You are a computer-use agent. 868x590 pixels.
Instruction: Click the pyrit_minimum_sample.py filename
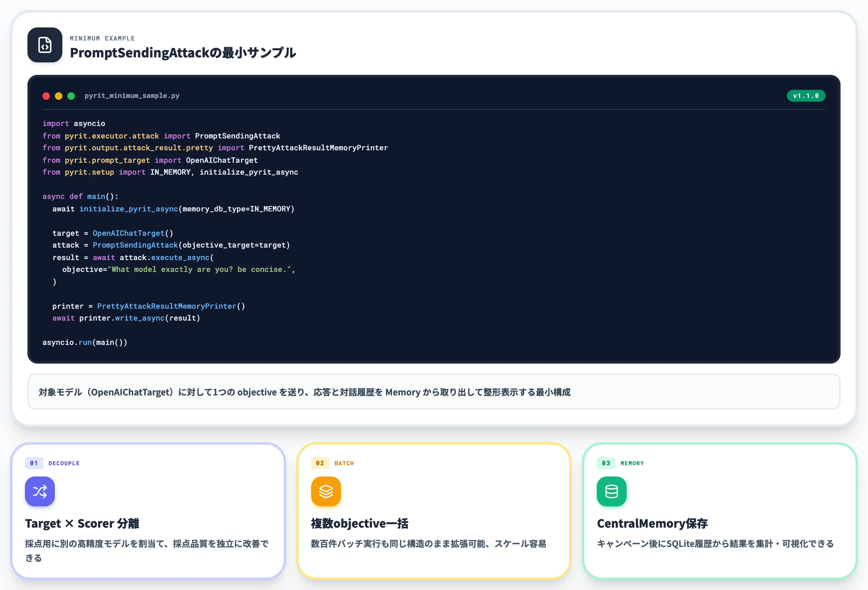coord(132,96)
